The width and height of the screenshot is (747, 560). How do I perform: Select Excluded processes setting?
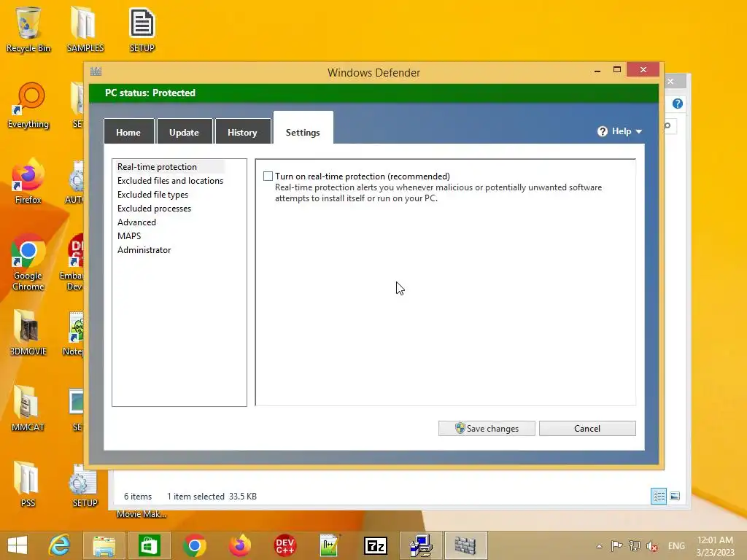(x=155, y=208)
